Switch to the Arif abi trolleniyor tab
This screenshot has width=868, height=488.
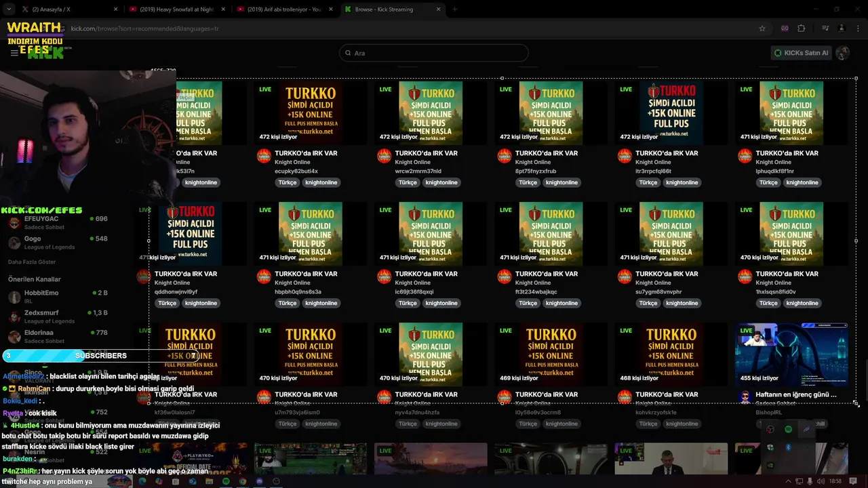pos(284,9)
